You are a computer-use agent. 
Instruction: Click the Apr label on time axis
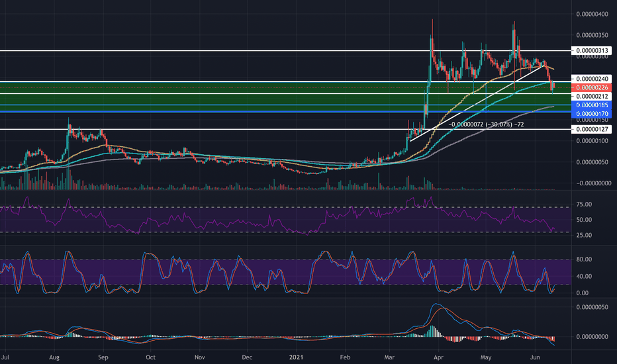438,357
